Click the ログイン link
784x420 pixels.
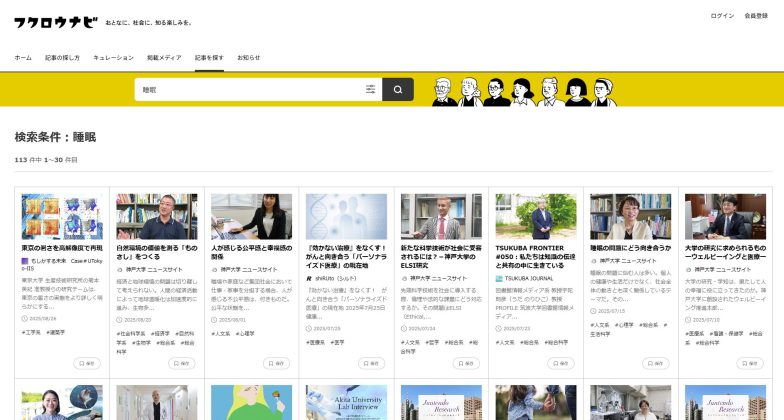(722, 16)
